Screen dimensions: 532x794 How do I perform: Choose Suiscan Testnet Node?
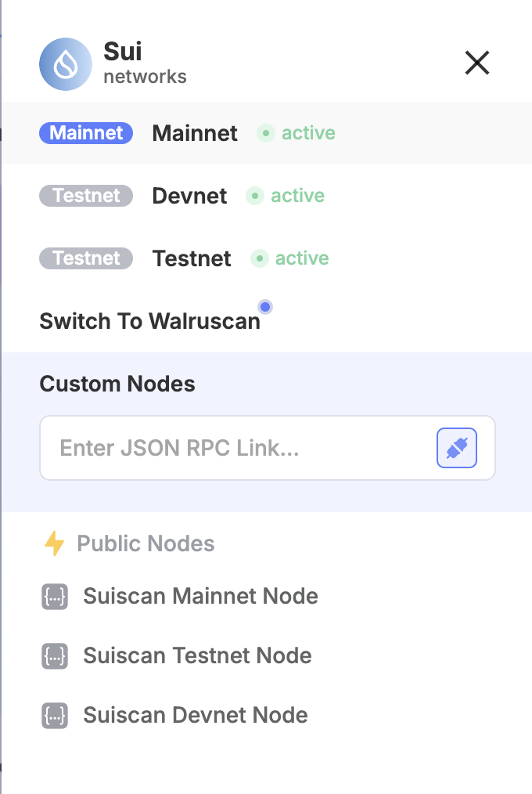pos(197,655)
